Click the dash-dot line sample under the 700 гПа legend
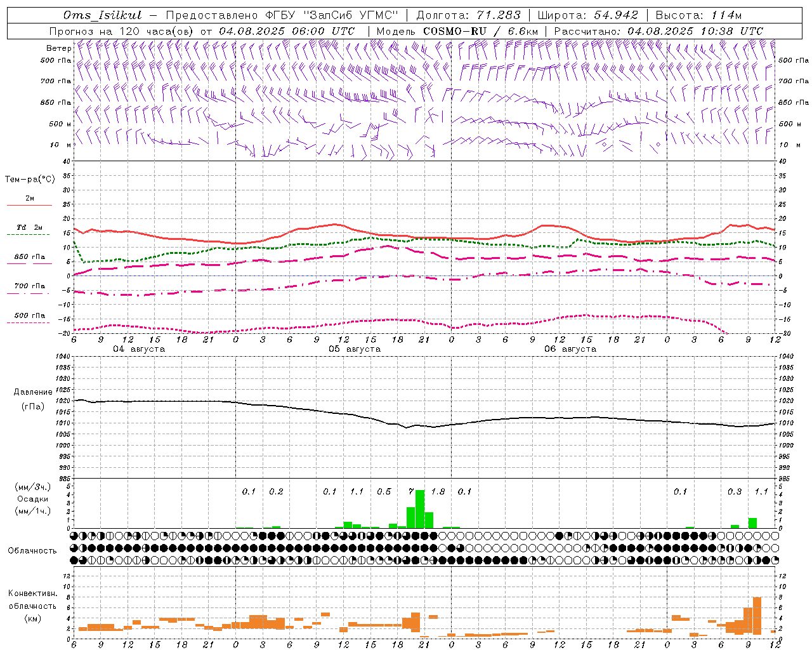Viewport: 812px width, 650px height. [x=28, y=293]
